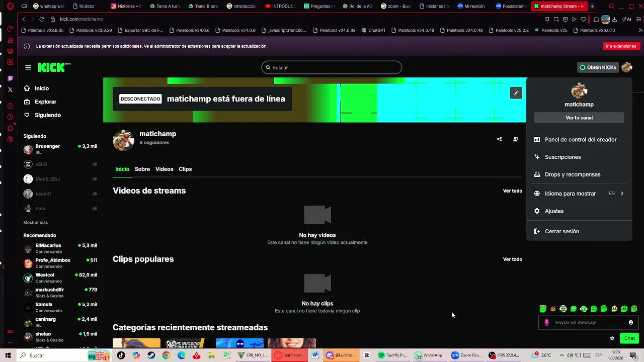Click Ir a extensiones button

click(621, 46)
